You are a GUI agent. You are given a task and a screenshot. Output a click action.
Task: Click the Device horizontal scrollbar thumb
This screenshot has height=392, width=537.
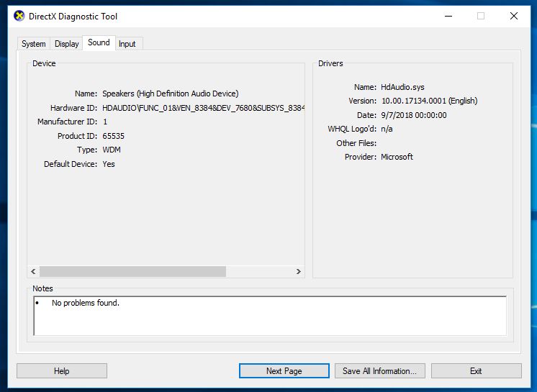[x=132, y=272]
